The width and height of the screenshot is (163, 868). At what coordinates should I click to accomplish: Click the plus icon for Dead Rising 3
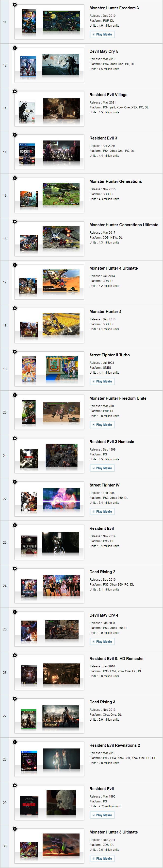coord(15,699)
